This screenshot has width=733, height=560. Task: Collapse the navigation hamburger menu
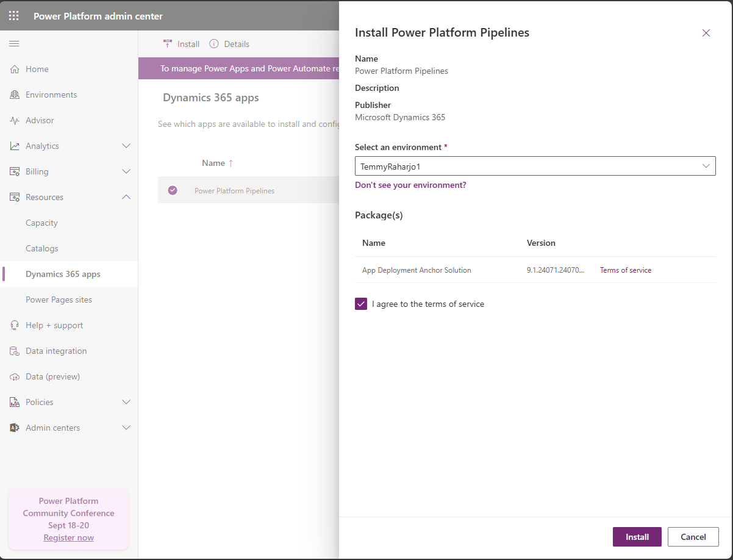[14, 43]
